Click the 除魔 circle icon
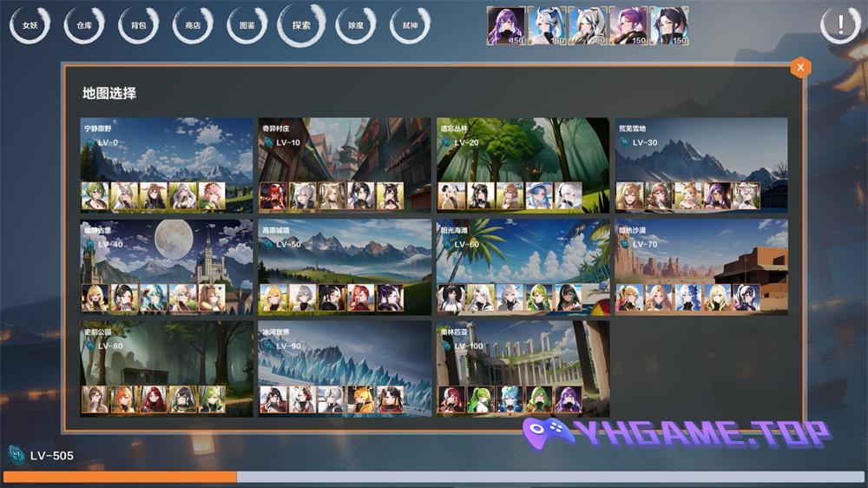 pyautogui.click(x=356, y=25)
